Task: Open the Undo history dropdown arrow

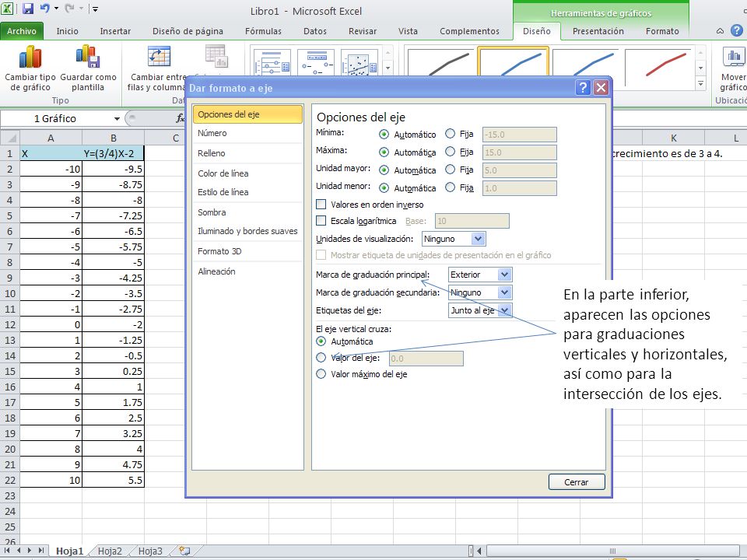Action: point(56,8)
